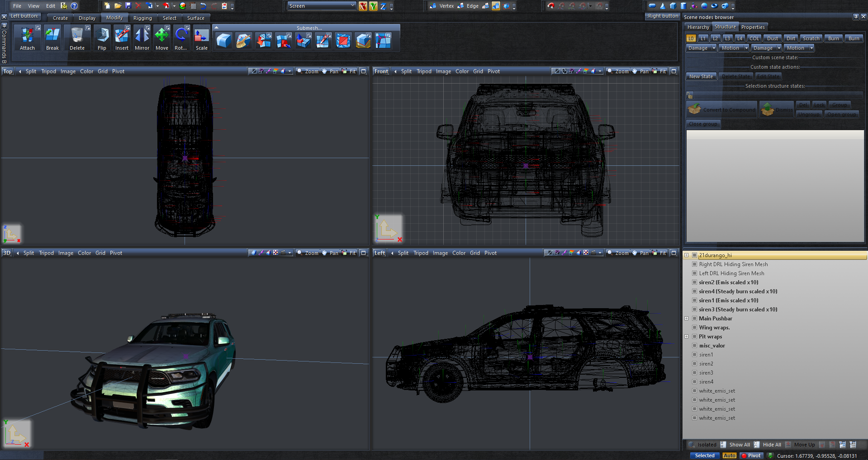
Task: Toggle the X axis constraint
Action: [363, 6]
